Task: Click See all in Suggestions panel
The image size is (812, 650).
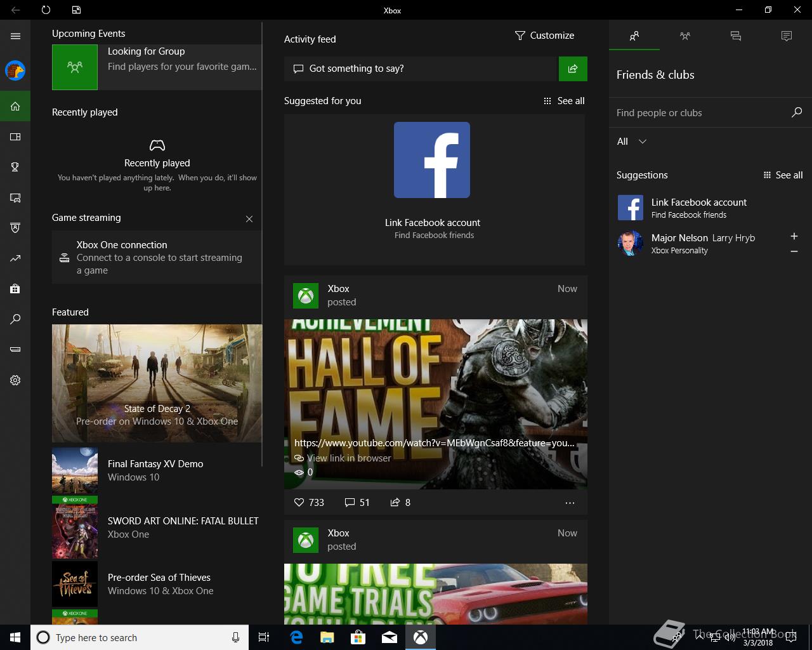Action: pyautogui.click(x=783, y=175)
